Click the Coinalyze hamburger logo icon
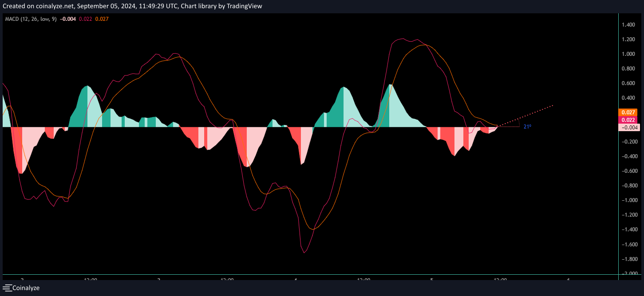This screenshot has height=296, width=644. pos(7,288)
